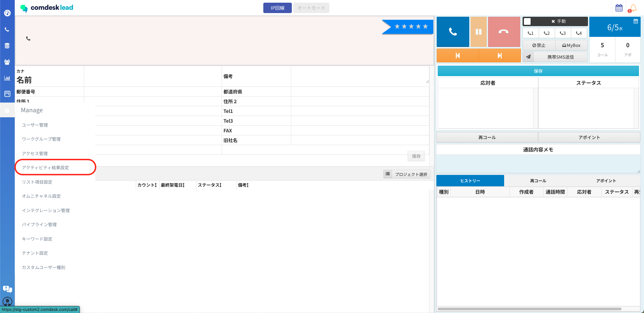Open the notification bell

[x=633, y=8]
